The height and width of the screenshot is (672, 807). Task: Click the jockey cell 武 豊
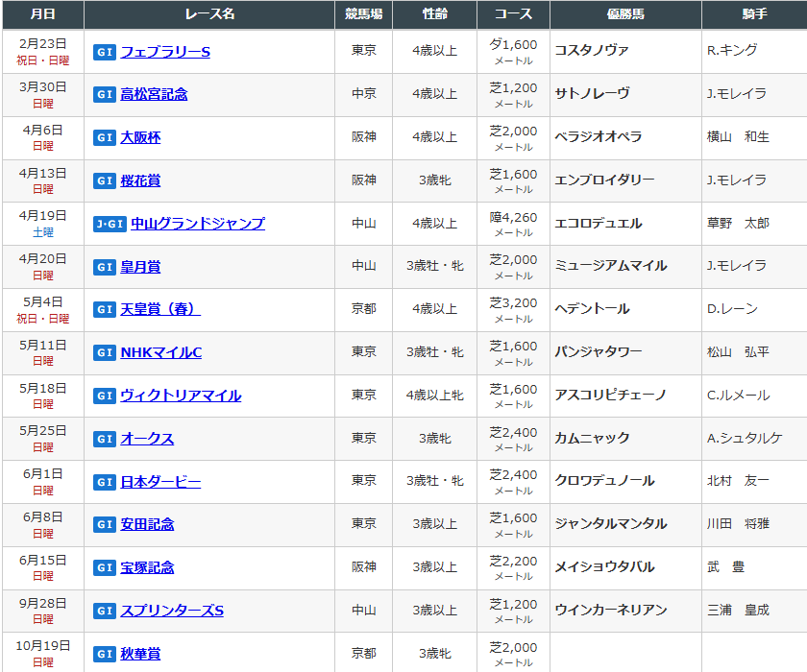[726, 567]
